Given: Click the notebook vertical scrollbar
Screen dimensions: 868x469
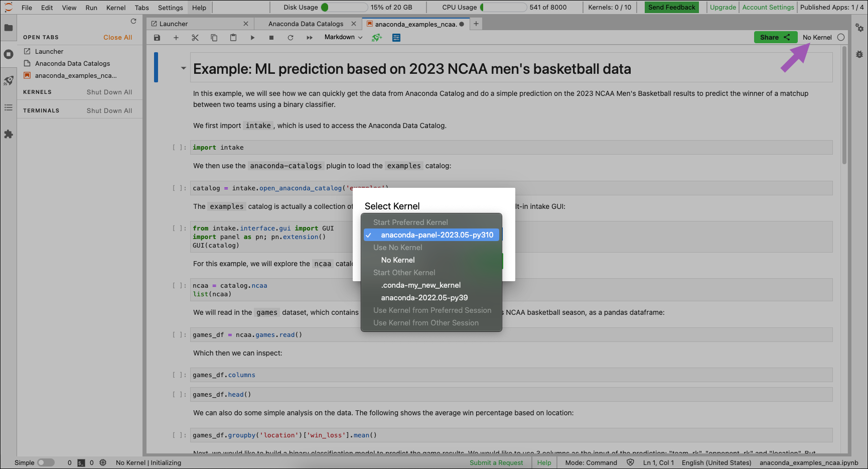Looking at the screenshot, I should click(844, 105).
